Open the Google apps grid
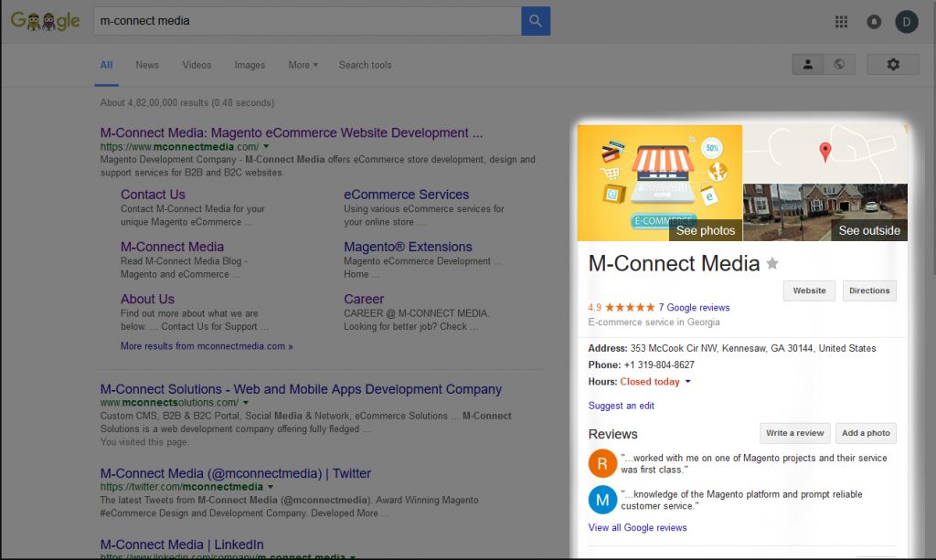The width and height of the screenshot is (936, 560). [x=842, y=22]
